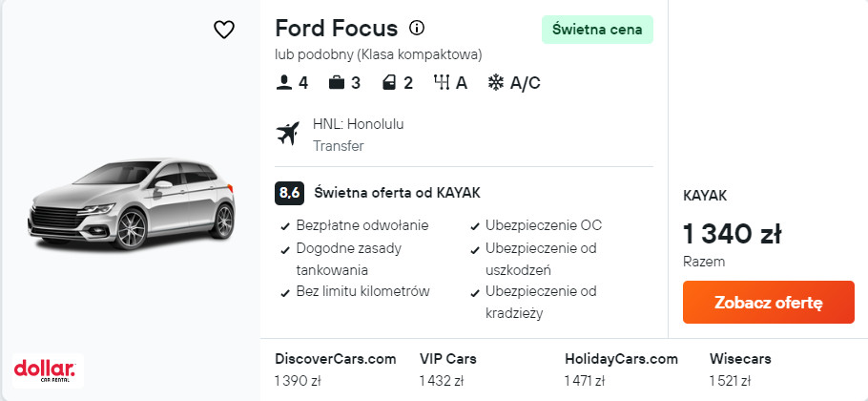Click the silver car image
The height and width of the screenshot is (401, 868).
click(x=131, y=202)
